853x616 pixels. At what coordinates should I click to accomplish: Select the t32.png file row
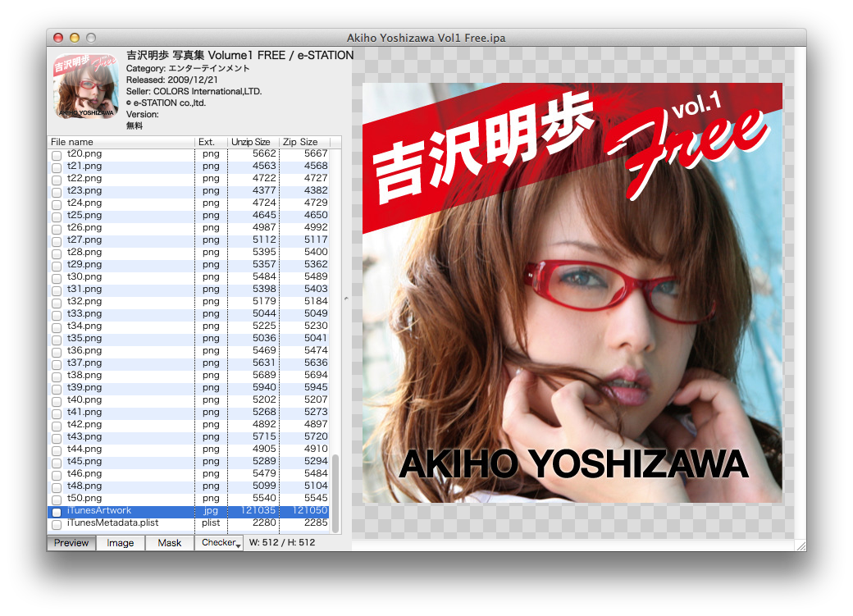189,302
